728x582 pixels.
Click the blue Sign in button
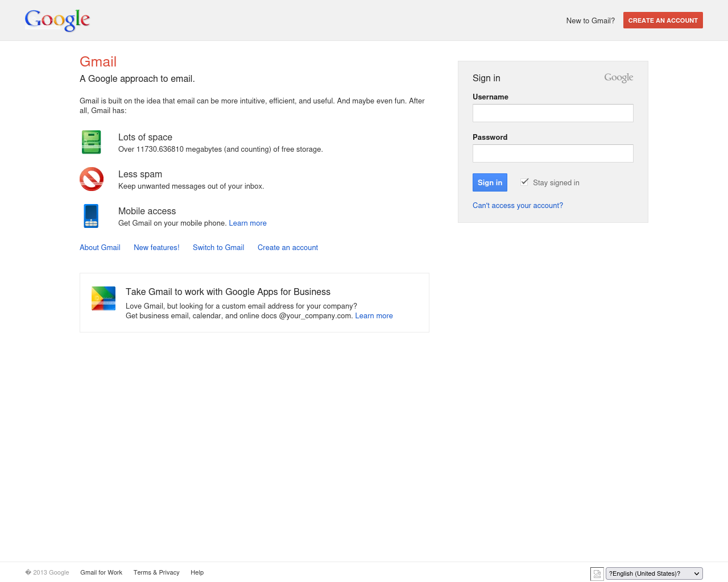click(490, 182)
